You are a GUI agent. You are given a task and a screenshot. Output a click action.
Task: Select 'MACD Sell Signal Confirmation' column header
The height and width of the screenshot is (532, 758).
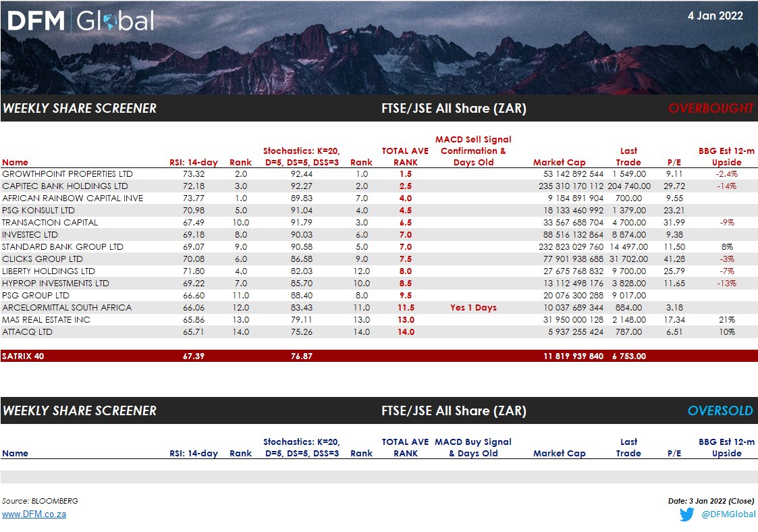[473, 151]
